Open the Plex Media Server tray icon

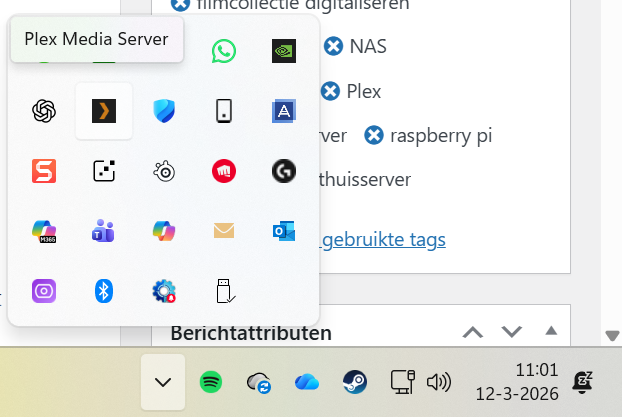(104, 111)
